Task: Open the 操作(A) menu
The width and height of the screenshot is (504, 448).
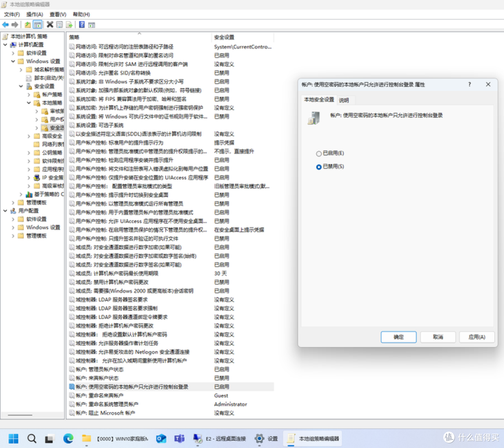Action: pos(35,14)
